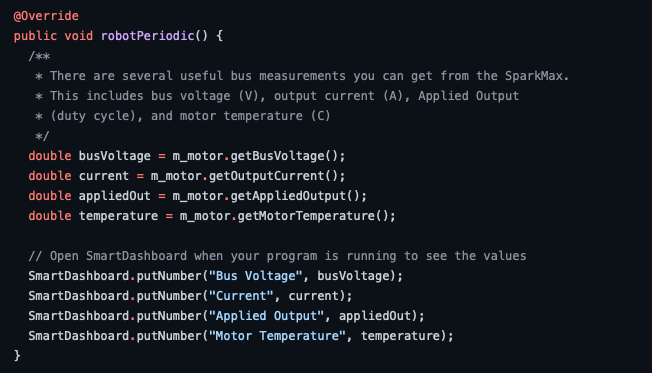Click the closing curly brace
This screenshot has width=652, height=373.
pyautogui.click(x=17, y=356)
